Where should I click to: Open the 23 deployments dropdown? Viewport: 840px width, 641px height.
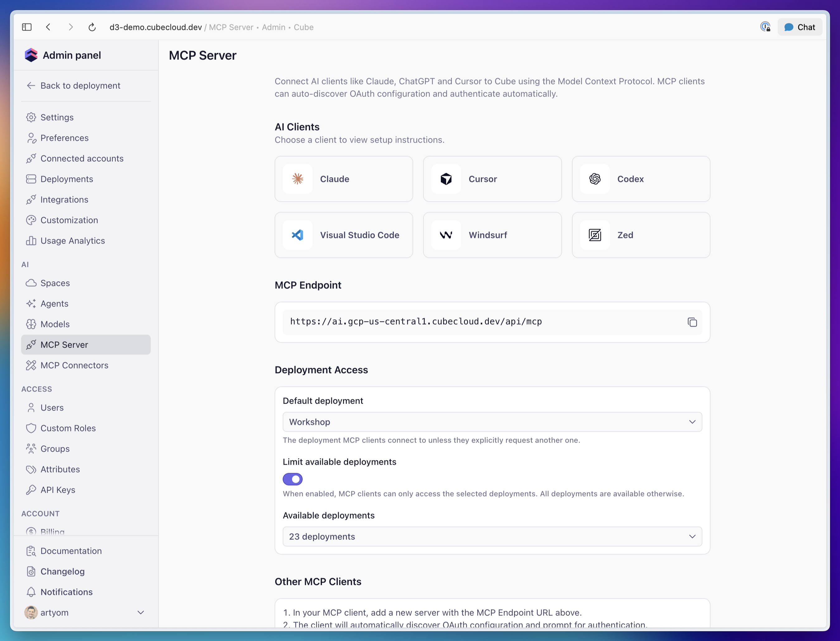coord(492,537)
